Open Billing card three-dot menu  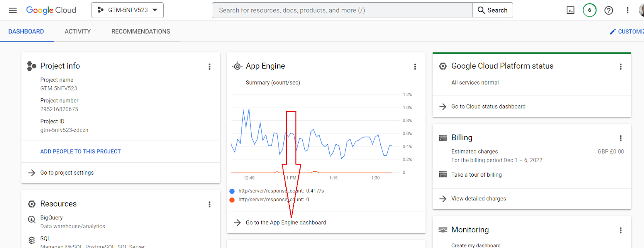[620, 138]
